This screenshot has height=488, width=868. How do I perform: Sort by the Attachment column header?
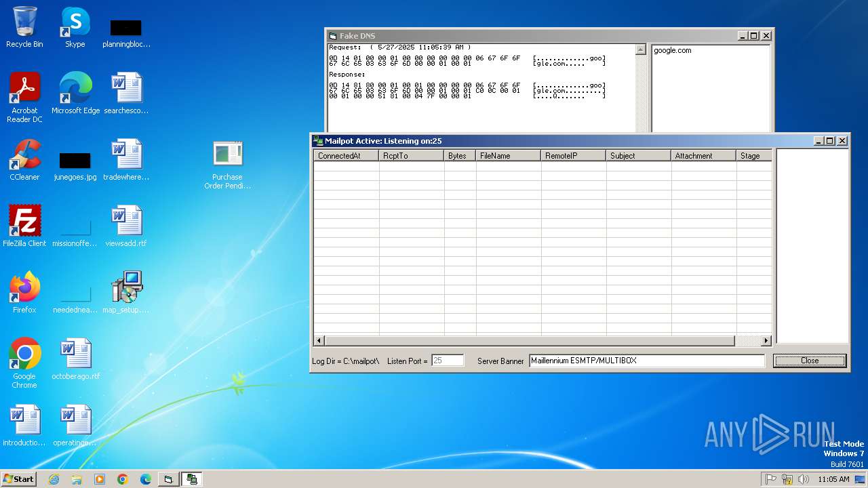click(x=704, y=156)
